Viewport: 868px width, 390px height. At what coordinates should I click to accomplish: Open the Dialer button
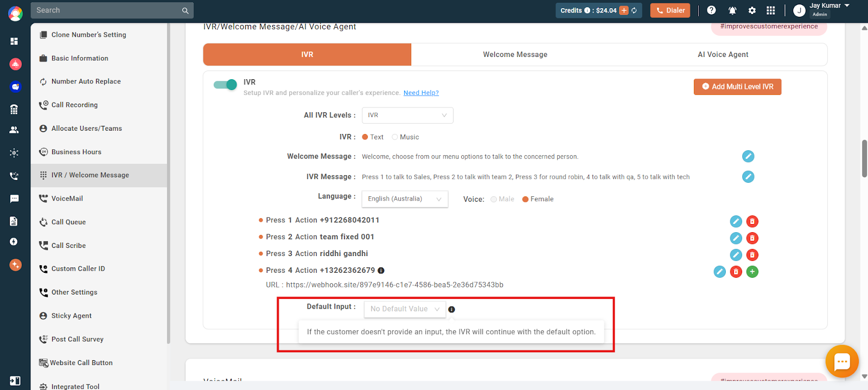670,10
